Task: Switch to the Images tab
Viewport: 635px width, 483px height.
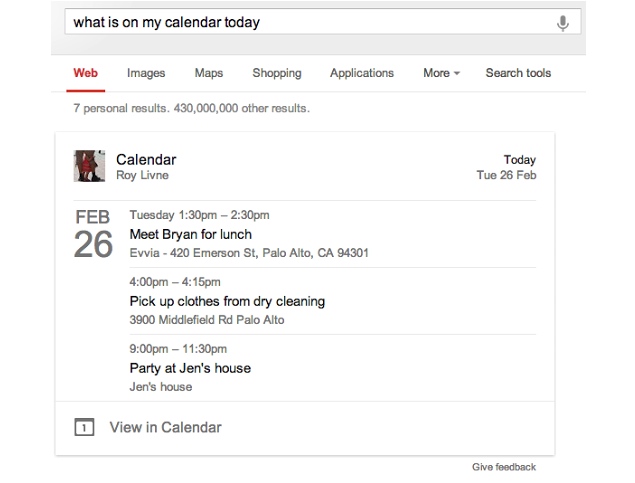Action: pyautogui.click(x=146, y=73)
